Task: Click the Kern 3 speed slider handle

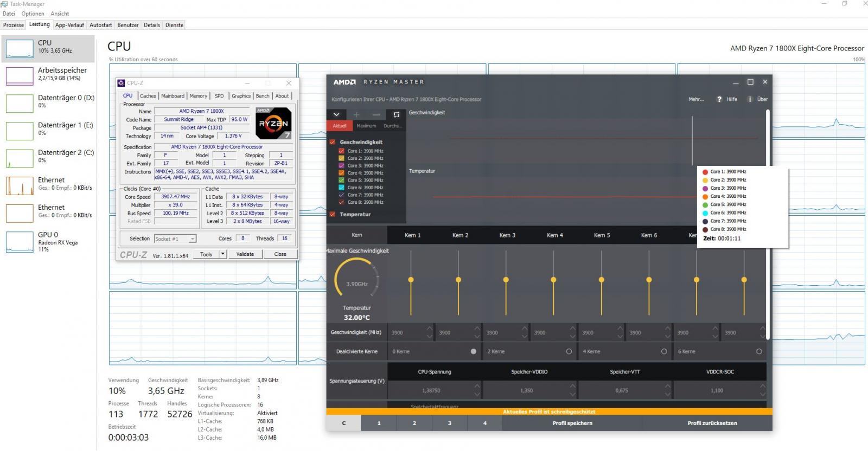Action: (x=506, y=280)
